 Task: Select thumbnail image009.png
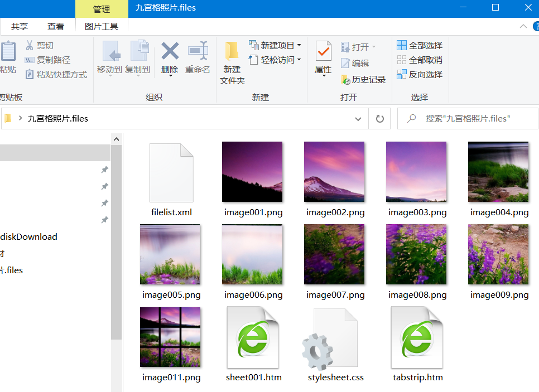click(x=498, y=254)
